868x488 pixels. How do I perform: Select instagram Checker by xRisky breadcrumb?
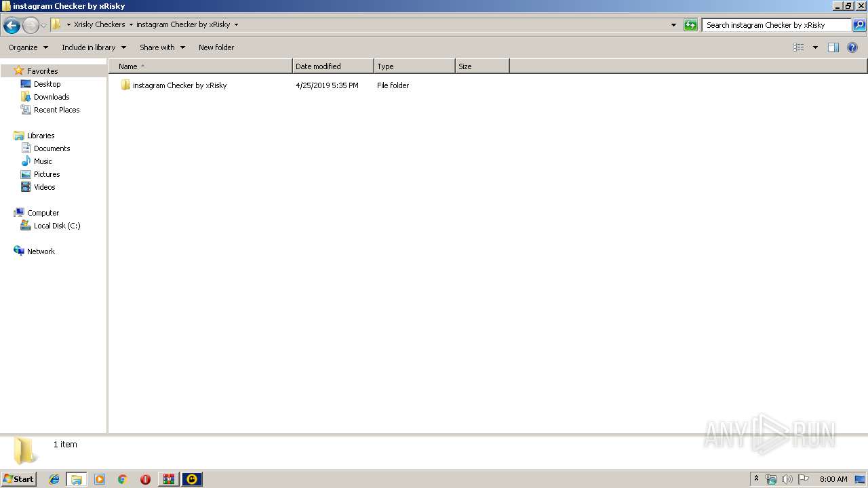(183, 24)
